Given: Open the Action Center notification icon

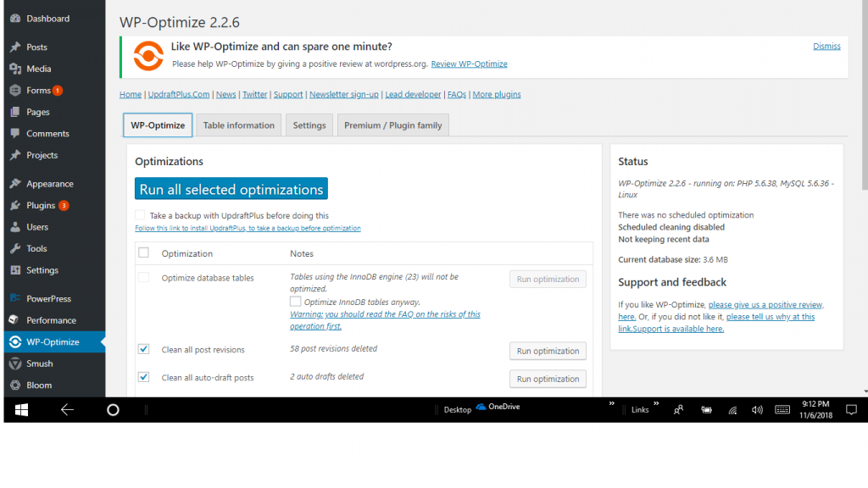Looking at the screenshot, I should (851, 410).
